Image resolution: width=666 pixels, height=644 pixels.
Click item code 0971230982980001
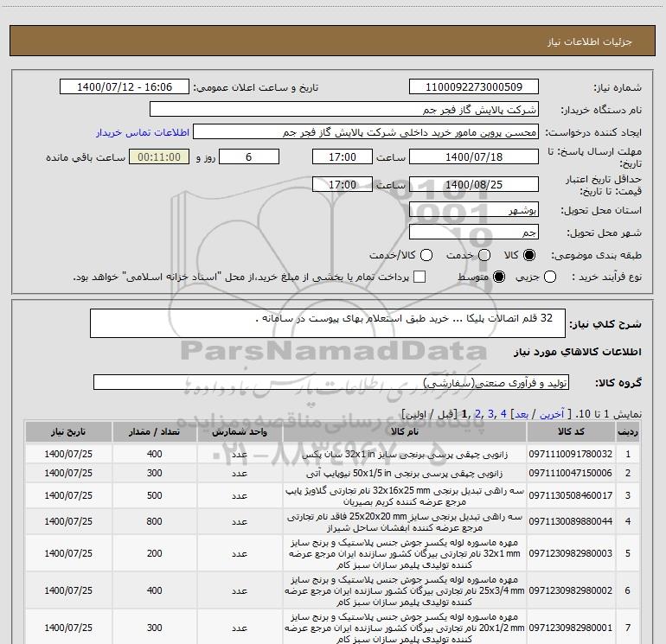point(571,628)
